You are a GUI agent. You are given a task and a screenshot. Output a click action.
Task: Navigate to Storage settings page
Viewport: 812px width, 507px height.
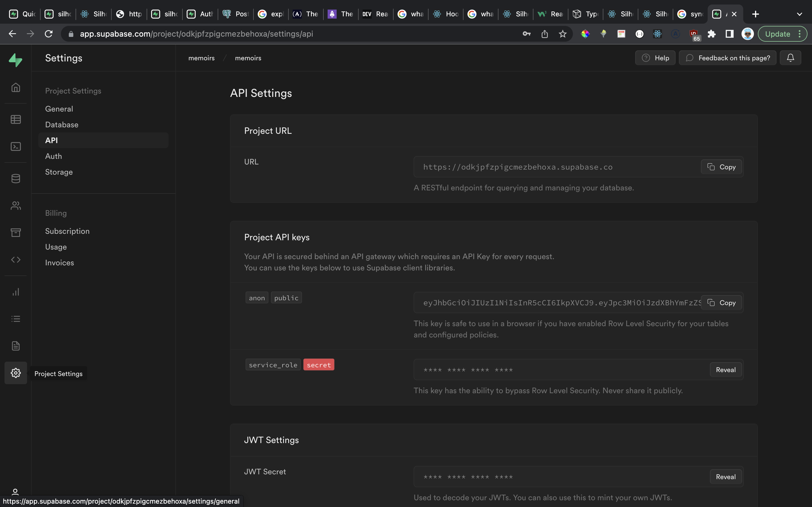coord(58,172)
